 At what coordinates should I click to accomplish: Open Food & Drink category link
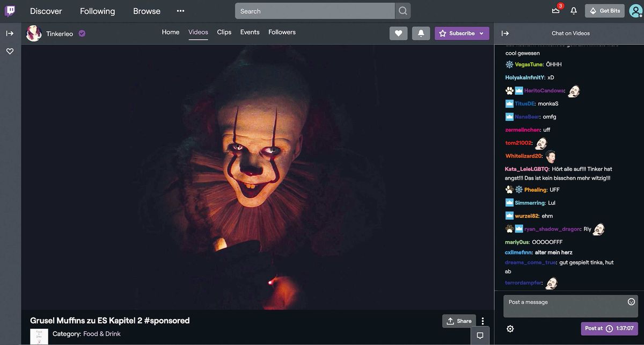click(x=102, y=334)
